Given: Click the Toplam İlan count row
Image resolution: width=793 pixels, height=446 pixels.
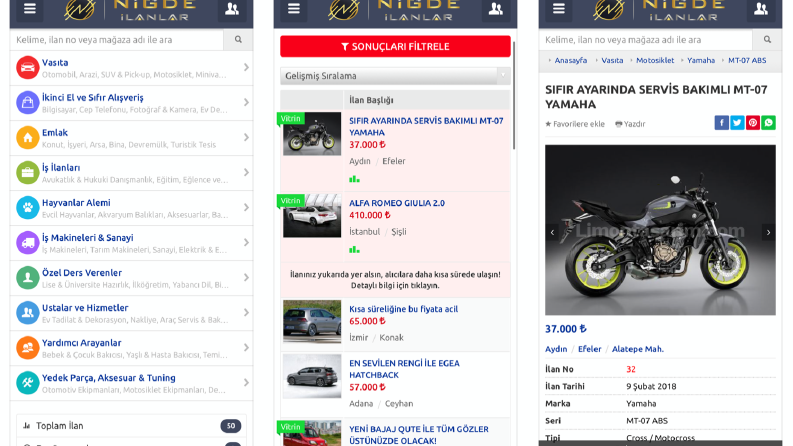Looking at the screenshot, I should click(131, 426).
